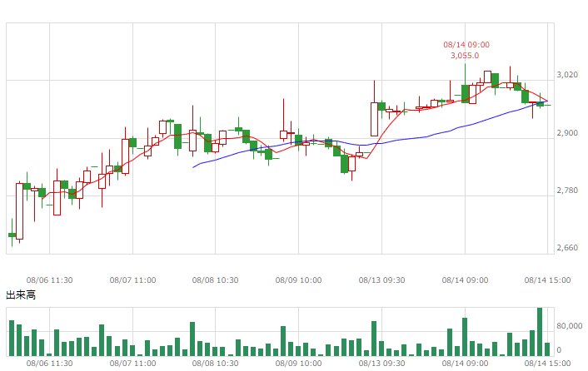588x371 pixels.
Task: Select the tallest volume bar near 08/14 15:00
Action: [540, 332]
